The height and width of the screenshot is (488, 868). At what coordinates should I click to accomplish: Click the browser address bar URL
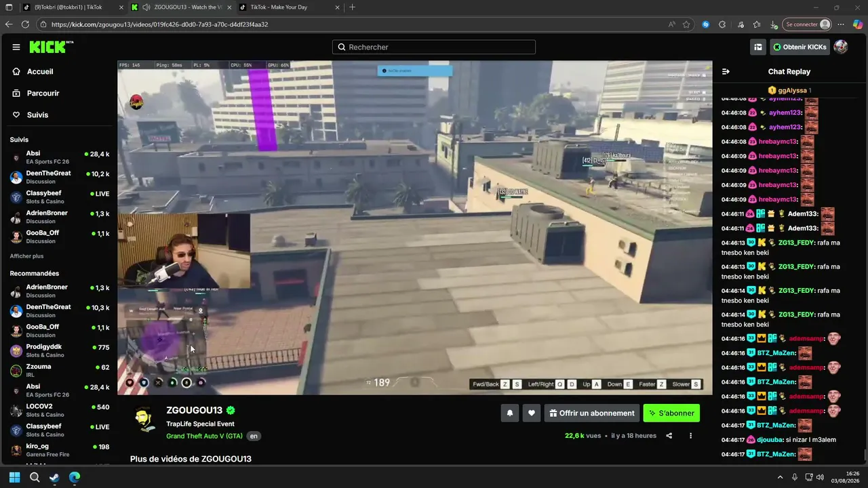(x=159, y=24)
